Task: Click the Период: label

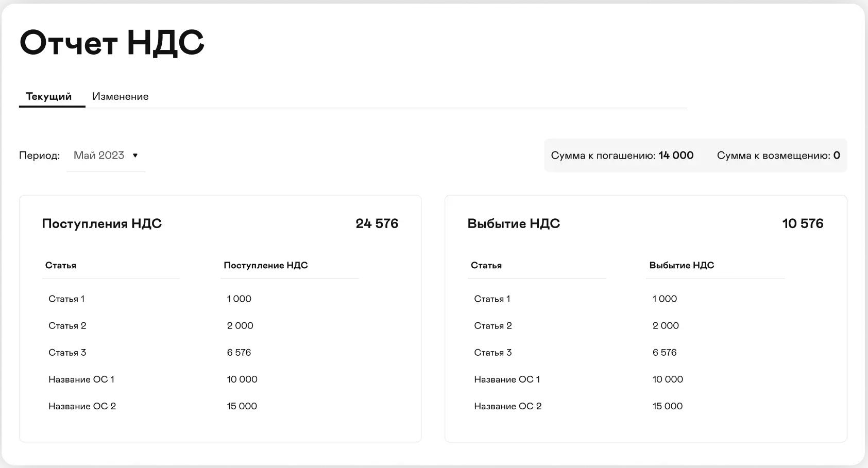Action: tap(40, 155)
